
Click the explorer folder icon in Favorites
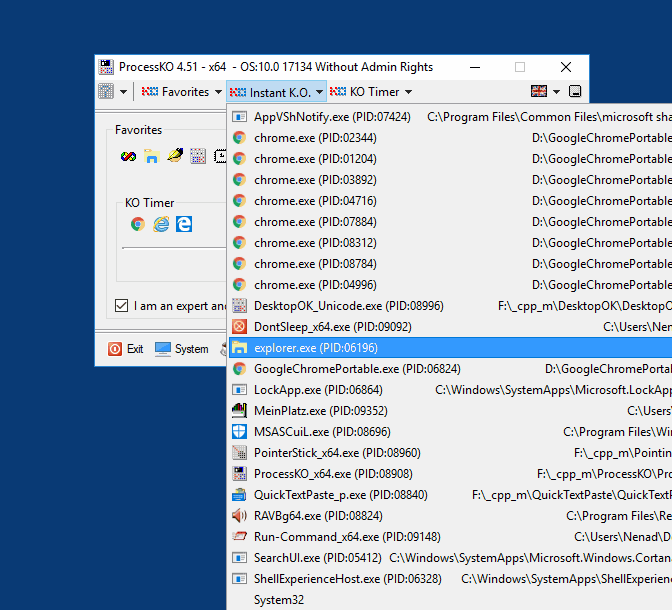152,156
